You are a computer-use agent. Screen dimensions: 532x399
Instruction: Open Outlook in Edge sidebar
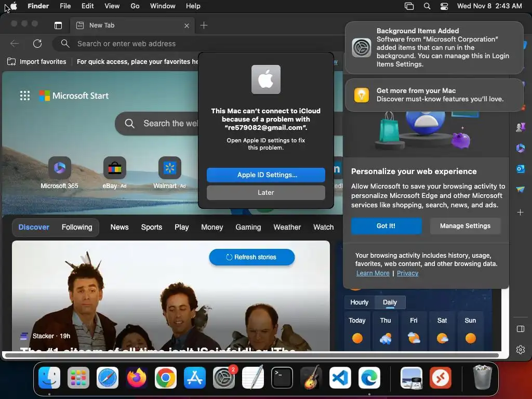[x=521, y=169]
